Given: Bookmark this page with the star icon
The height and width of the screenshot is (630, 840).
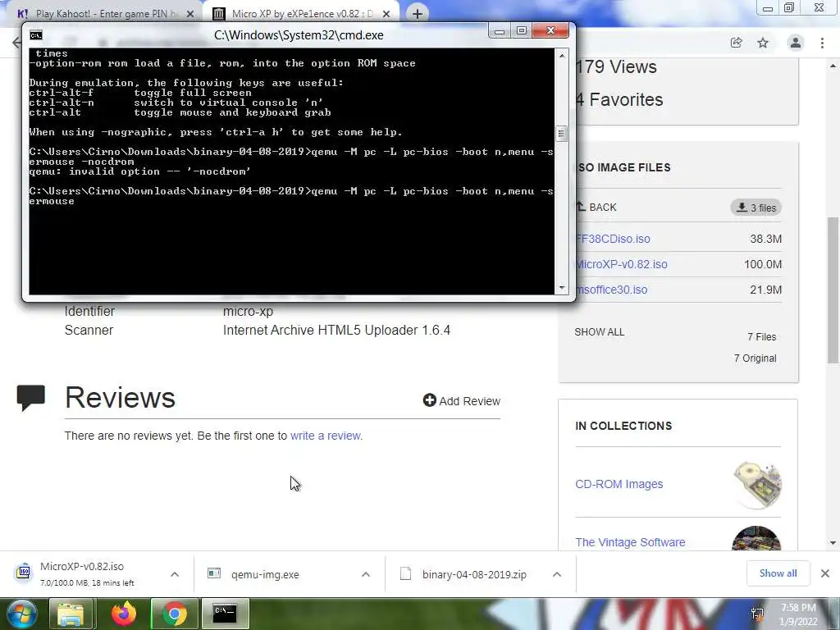Looking at the screenshot, I should pyautogui.click(x=763, y=43).
